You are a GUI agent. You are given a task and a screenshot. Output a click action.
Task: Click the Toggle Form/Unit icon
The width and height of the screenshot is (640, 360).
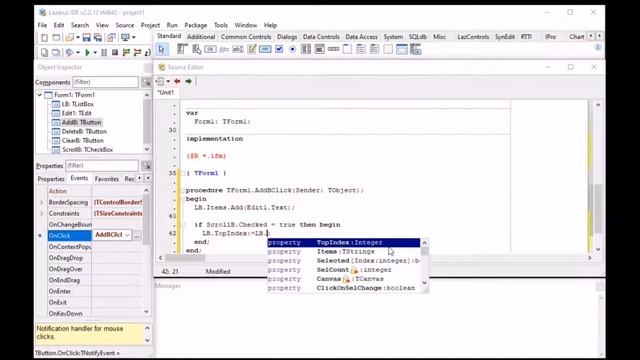[111, 38]
